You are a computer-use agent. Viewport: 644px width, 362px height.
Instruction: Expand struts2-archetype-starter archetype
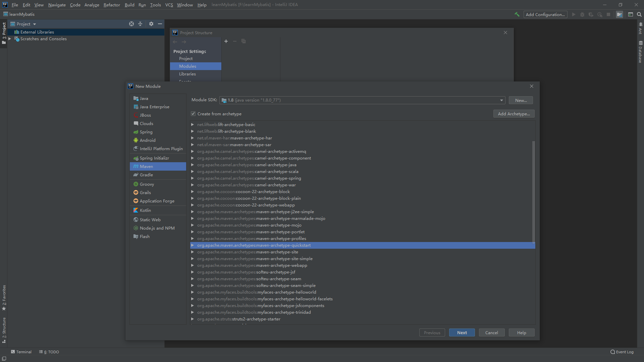tap(193, 319)
